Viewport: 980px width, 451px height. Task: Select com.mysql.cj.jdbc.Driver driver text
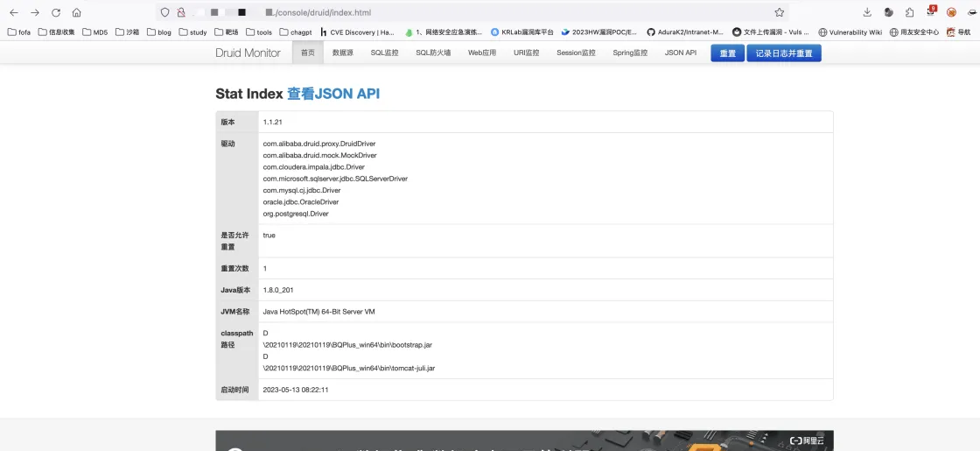[302, 190]
